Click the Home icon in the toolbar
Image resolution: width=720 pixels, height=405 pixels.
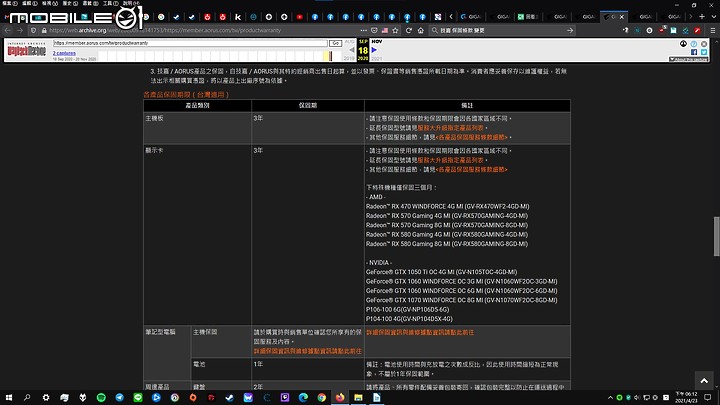coord(421,30)
